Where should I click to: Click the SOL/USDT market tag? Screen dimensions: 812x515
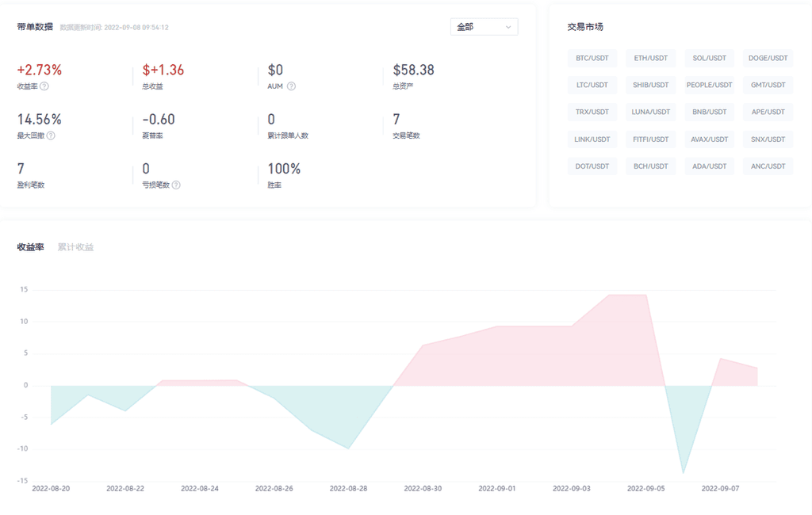709,58
